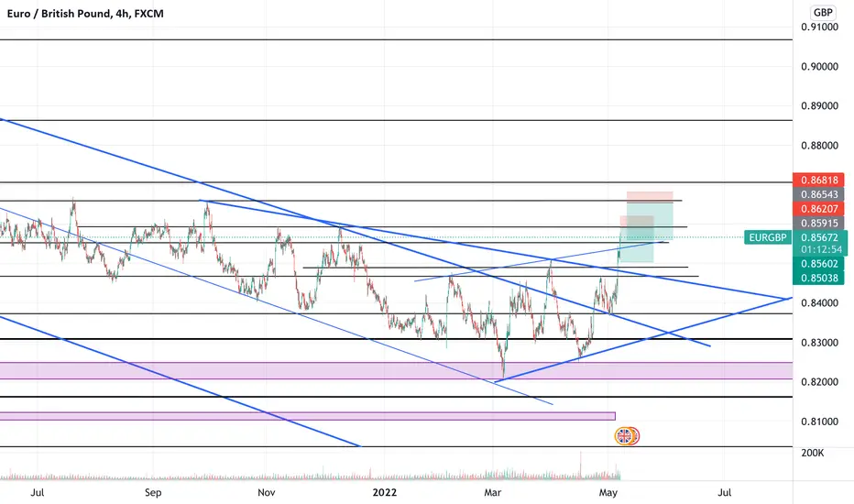Click the 0.90000 price scale label
This screenshot has width=854, height=504.
point(820,67)
